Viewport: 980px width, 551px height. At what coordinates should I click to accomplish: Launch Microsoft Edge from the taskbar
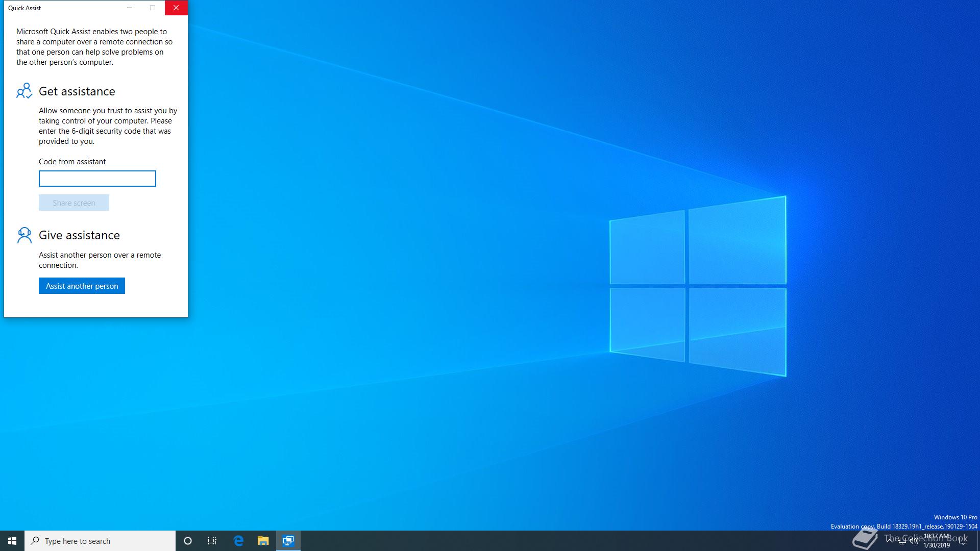(238, 541)
